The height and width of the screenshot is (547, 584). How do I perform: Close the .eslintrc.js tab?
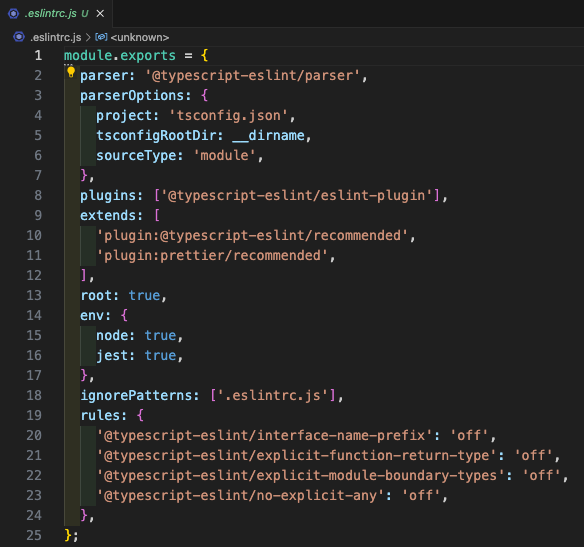(100, 14)
